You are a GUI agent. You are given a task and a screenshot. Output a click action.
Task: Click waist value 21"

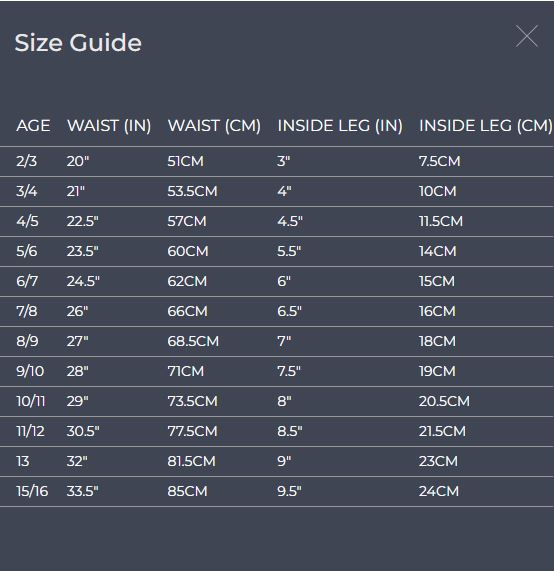[x=76, y=191]
